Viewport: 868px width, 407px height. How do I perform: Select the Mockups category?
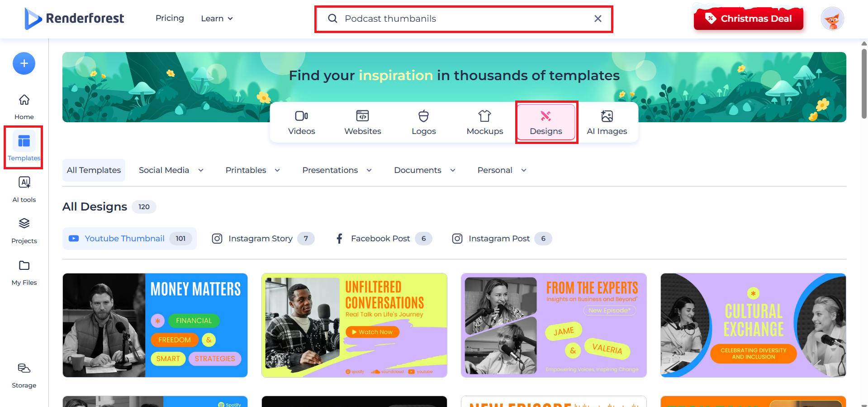click(x=484, y=123)
